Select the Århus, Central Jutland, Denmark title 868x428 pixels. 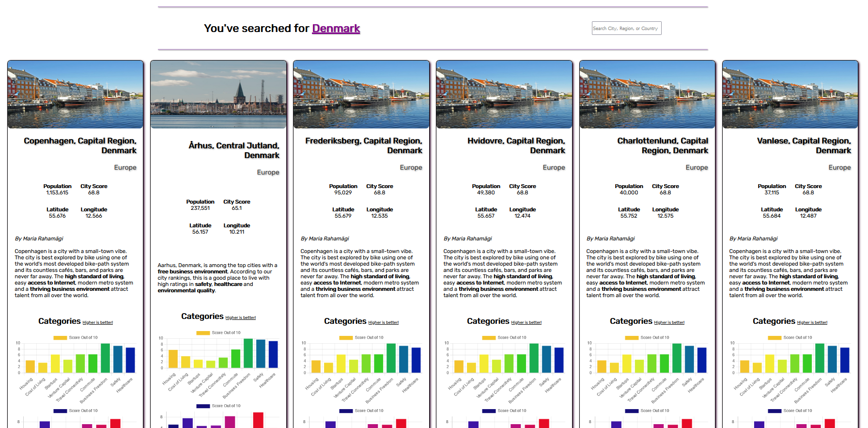click(x=234, y=150)
